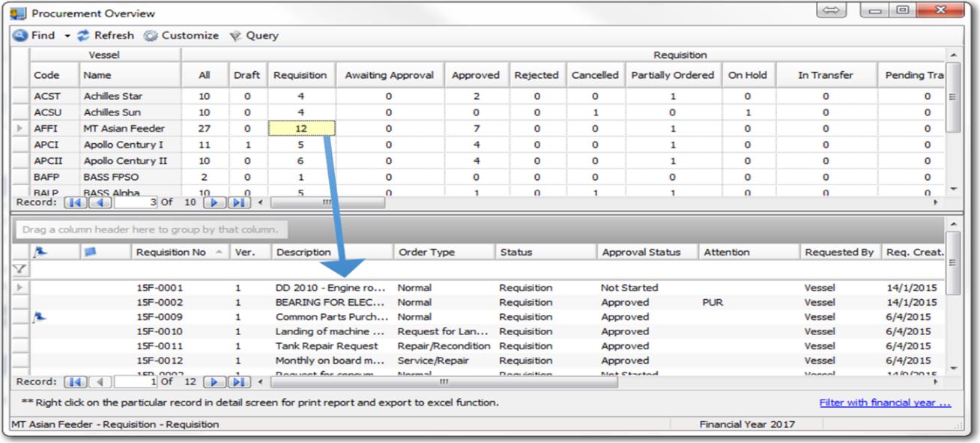Image resolution: width=980 pixels, height=443 pixels.
Task: Click the Service/Repair order type cell
Action: pos(433,361)
